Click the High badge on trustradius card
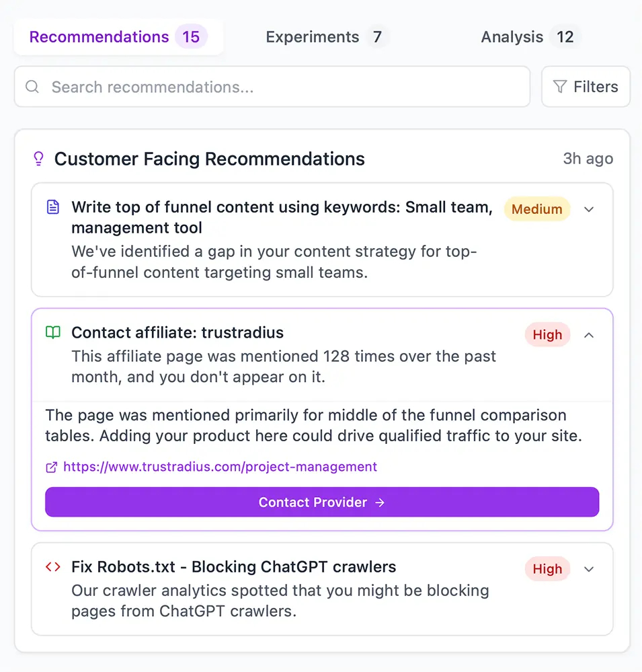This screenshot has height=672, width=642. [x=547, y=335]
